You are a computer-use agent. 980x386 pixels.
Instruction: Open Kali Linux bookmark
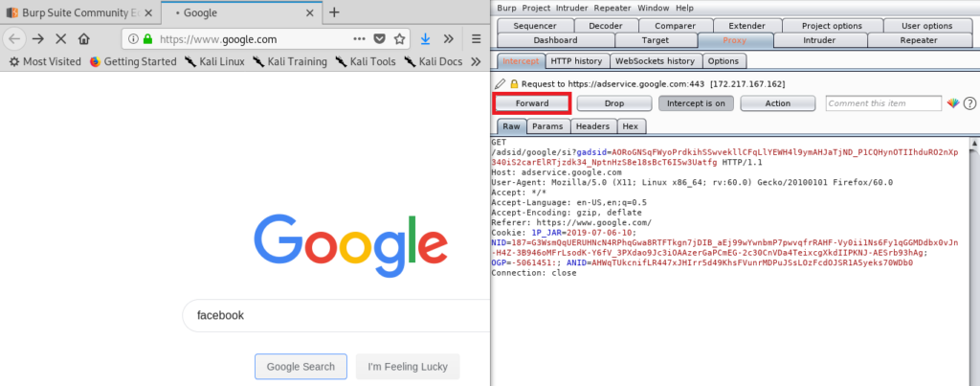click(x=214, y=61)
